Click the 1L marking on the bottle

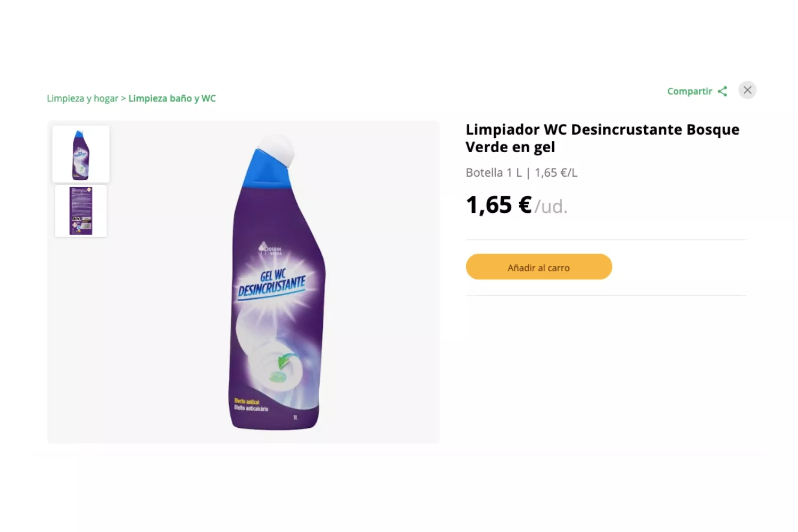[x=296, y=418]
